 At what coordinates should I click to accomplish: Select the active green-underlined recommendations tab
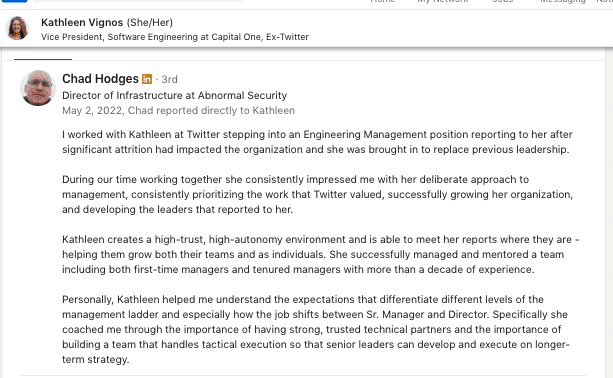point(43,59)
